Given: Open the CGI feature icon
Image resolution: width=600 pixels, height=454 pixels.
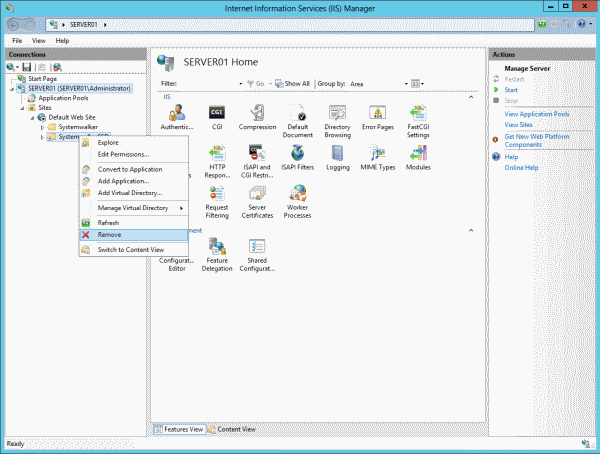Looking at the screenshot, I should coord(217,118).
